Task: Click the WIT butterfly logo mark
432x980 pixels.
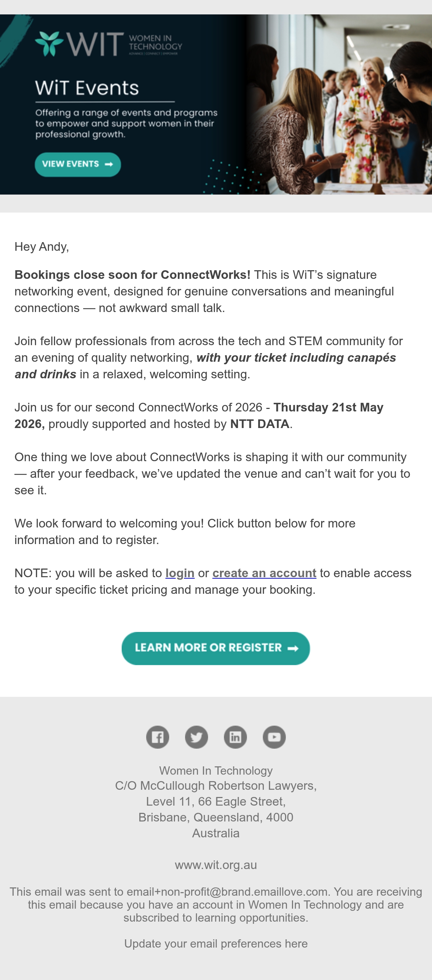Action: tap(49, 43)
